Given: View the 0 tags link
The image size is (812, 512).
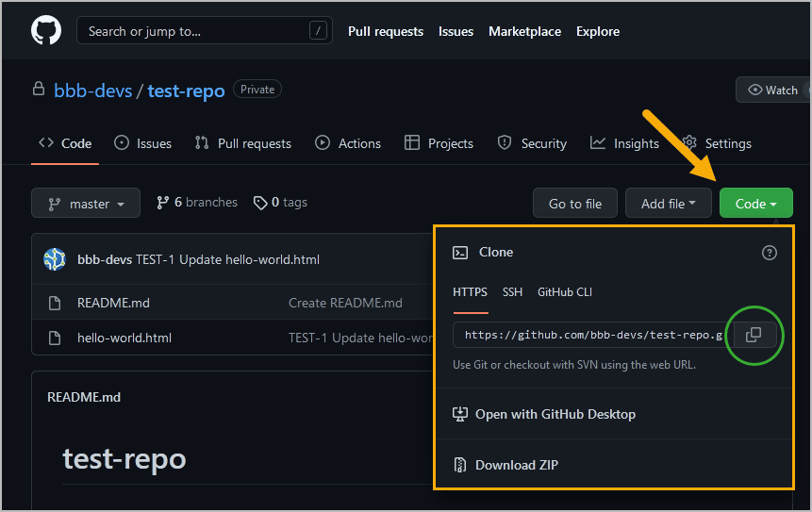Looking at the screenshot, I should 280,203.
